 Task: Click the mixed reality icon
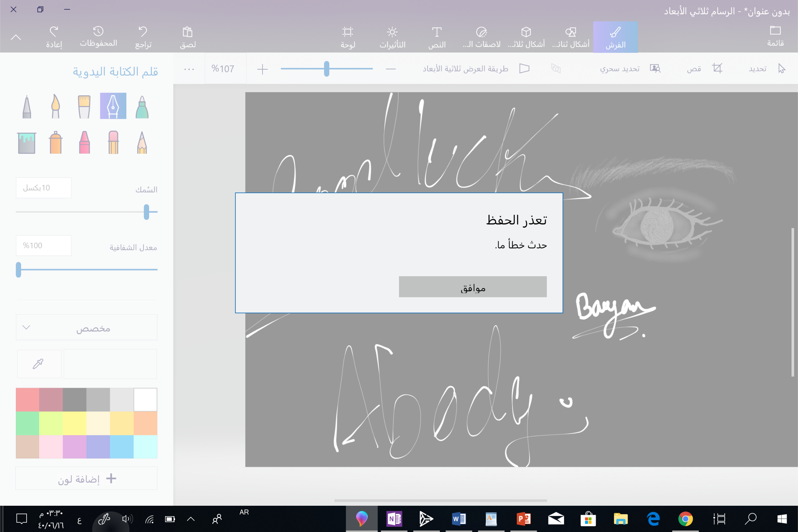click(556, 68)
